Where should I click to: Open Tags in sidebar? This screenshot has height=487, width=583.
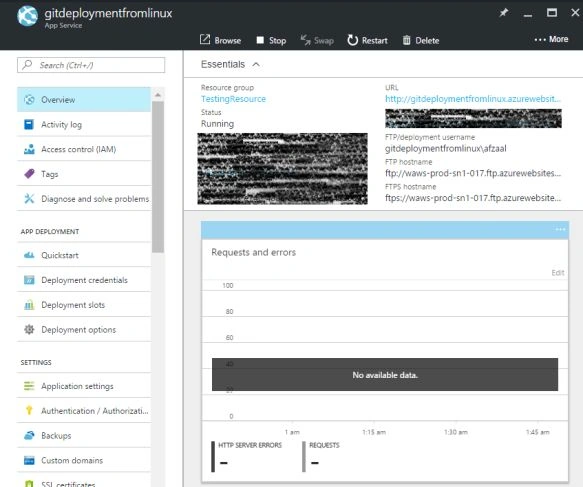point(84,174)
